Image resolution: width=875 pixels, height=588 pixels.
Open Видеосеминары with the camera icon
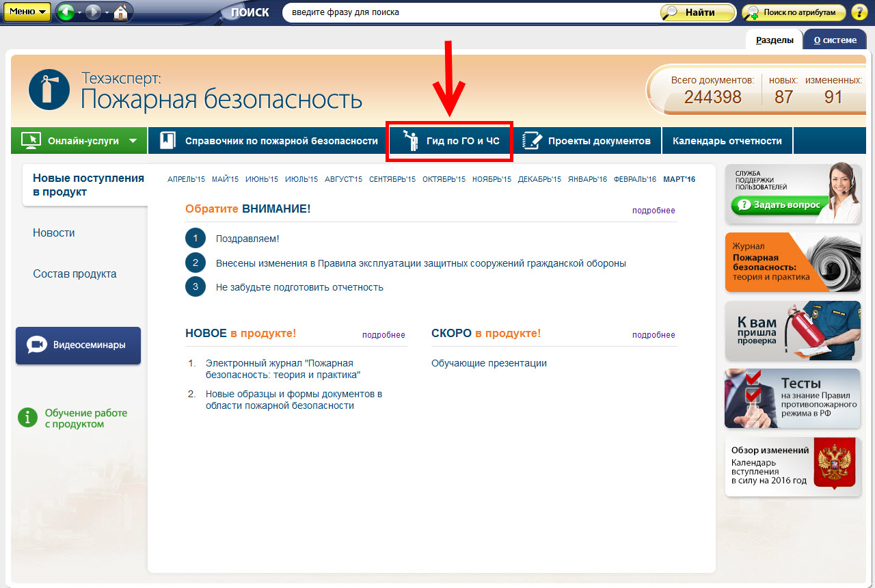tap(78, 345)
